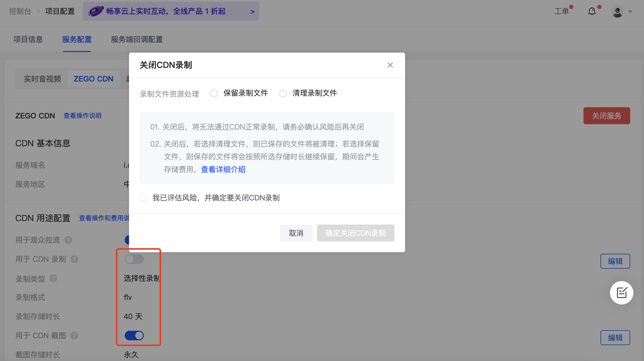Image resolution: width=644 pixels, height=361 pixels.
Task: Expand the promo banner arrow
Action: point(252,12)
